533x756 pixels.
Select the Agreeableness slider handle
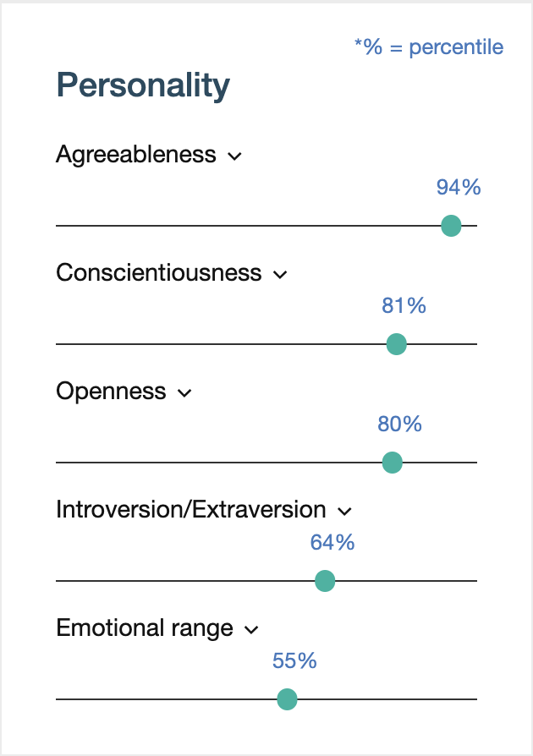click(x=451, y=226)
